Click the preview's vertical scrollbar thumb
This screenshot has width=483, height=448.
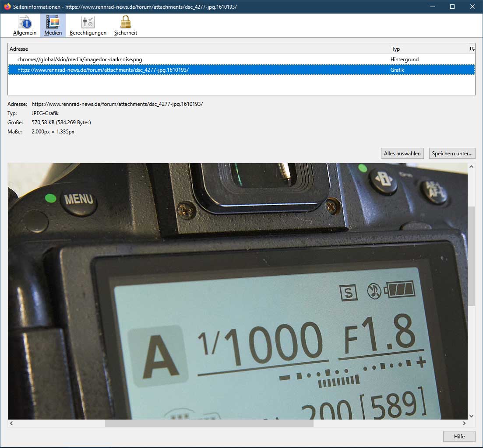(x=472, y=256)
